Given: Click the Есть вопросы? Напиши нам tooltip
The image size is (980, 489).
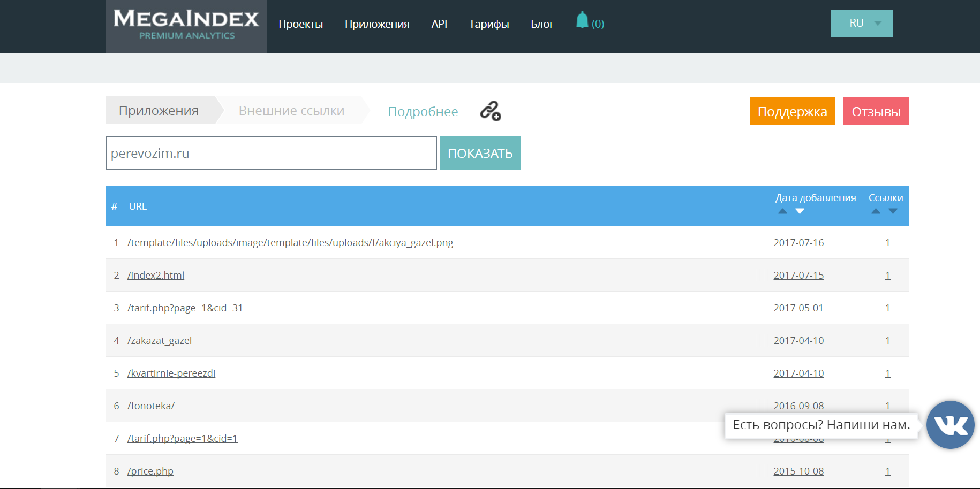Looking at the screenshot, I should pos(821,425).
